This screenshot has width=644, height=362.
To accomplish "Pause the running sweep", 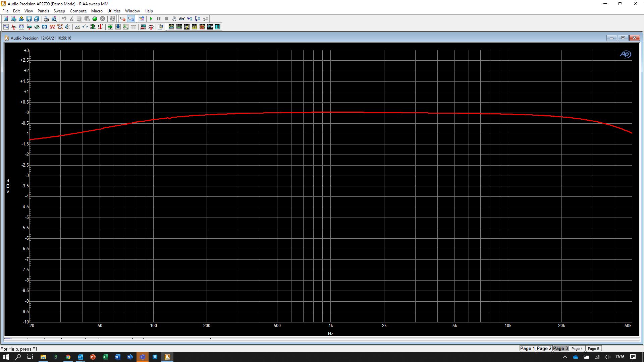I will click(159, 19).
